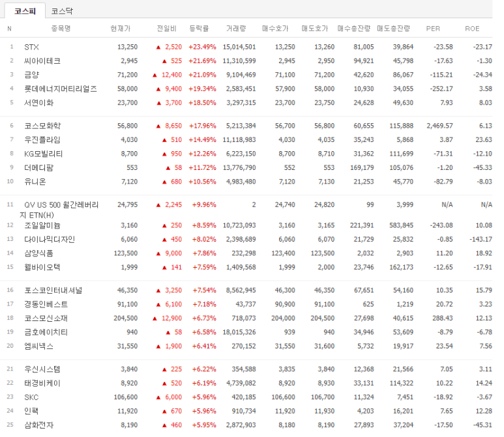The height and width of the screenshot is (437, 504).
Task: Open the 더메디팜 stock link
Action: point(39,168)
